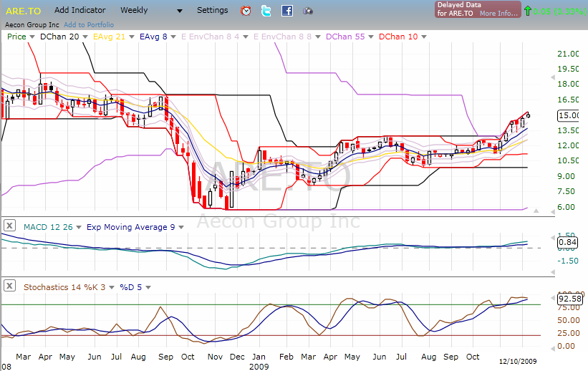The image size is (588, 371).
Task: Click the Aecon Group Inc name
Action: tap(32, 25)
